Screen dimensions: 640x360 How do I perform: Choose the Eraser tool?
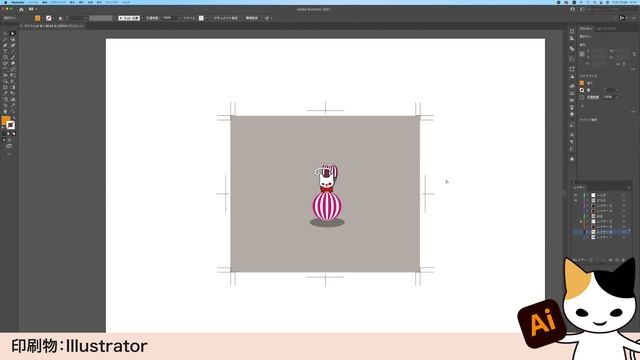(x=13, y=63)
